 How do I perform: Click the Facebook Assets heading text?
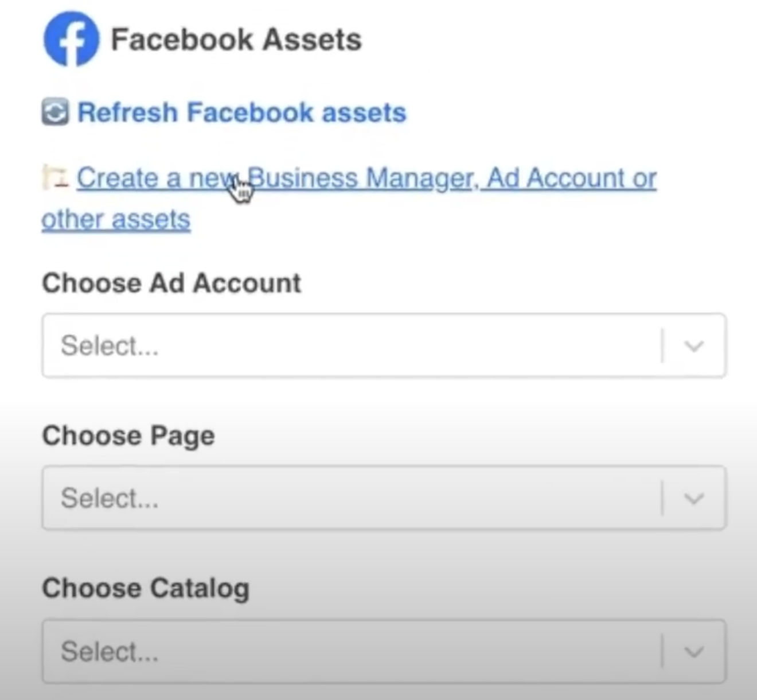(x=236, y=40)
